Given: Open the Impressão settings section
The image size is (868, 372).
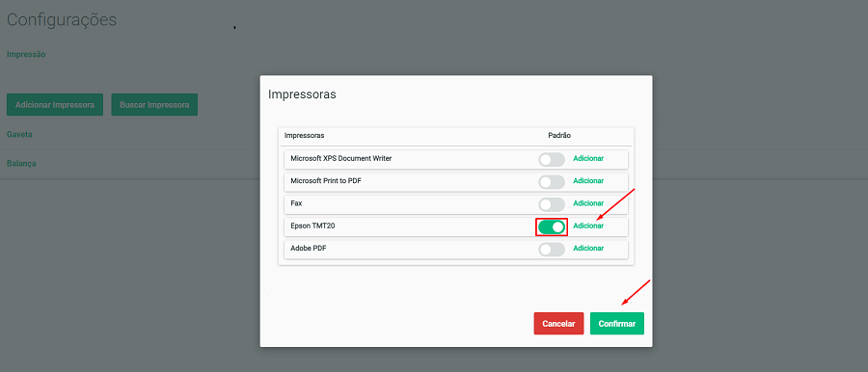Looking at the screenshot, I should (x=26, y=54).
